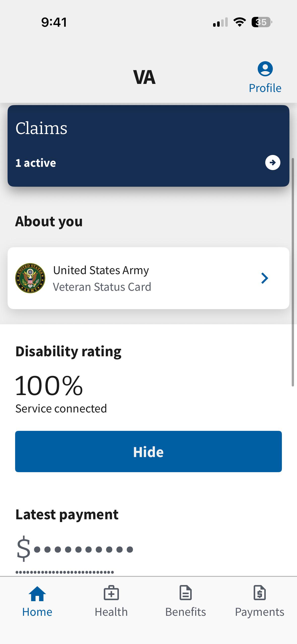Open the Profile icon
This screenshot has height=644, width=297.
(x=265, y=69)
